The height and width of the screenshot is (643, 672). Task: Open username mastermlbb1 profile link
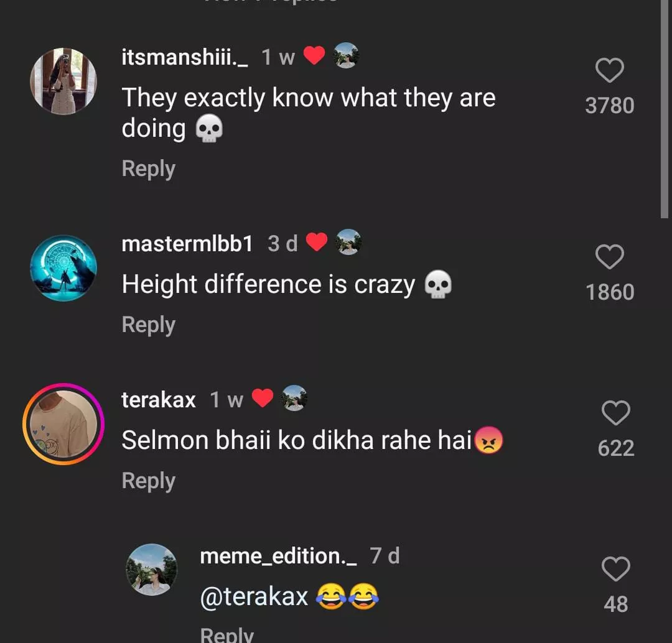187,244
